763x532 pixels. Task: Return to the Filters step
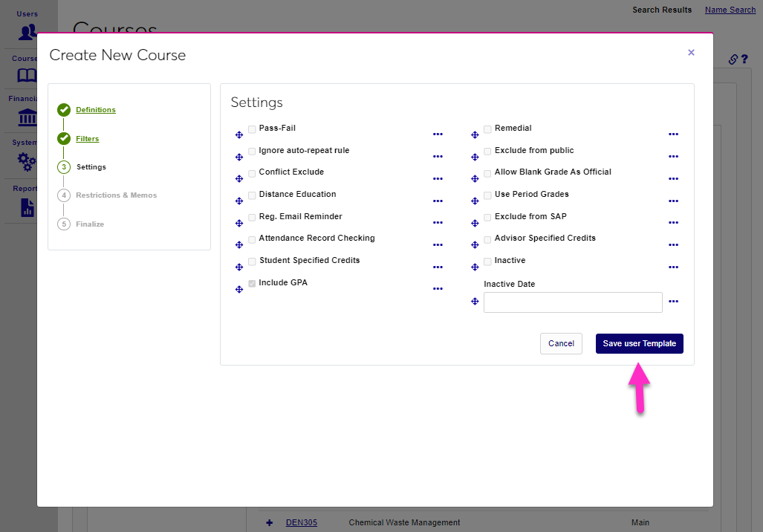(87, 138)
